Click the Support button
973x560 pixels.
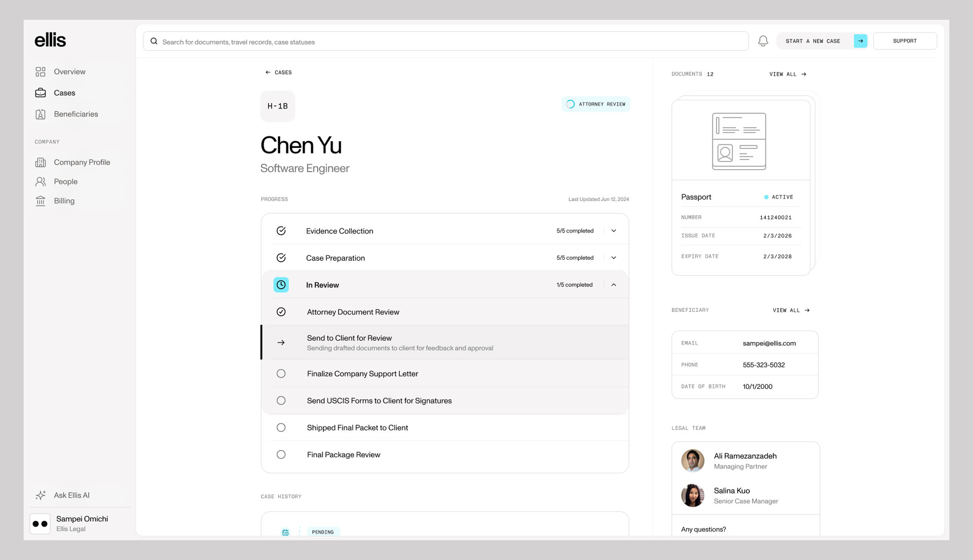coord(905,41)
